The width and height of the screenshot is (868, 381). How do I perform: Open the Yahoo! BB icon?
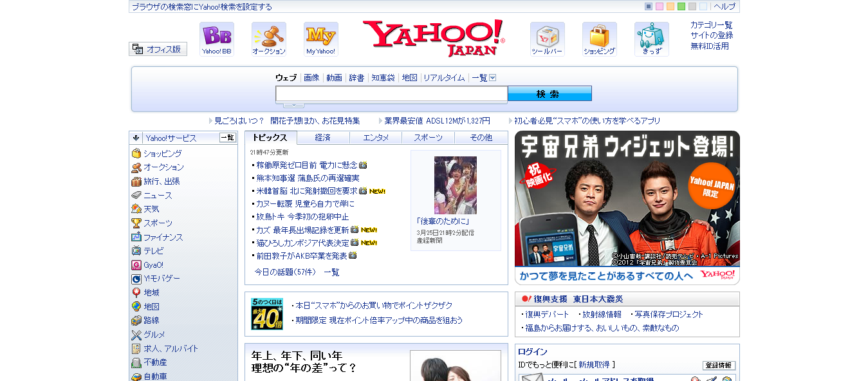217,39
